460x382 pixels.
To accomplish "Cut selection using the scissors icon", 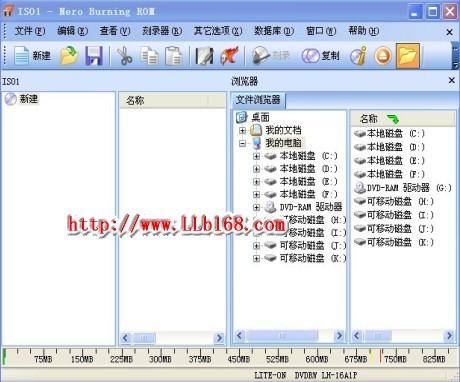I will pos(124,56).
